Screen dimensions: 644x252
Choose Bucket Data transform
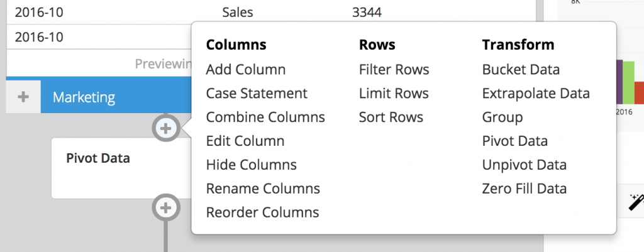[521, 69]
